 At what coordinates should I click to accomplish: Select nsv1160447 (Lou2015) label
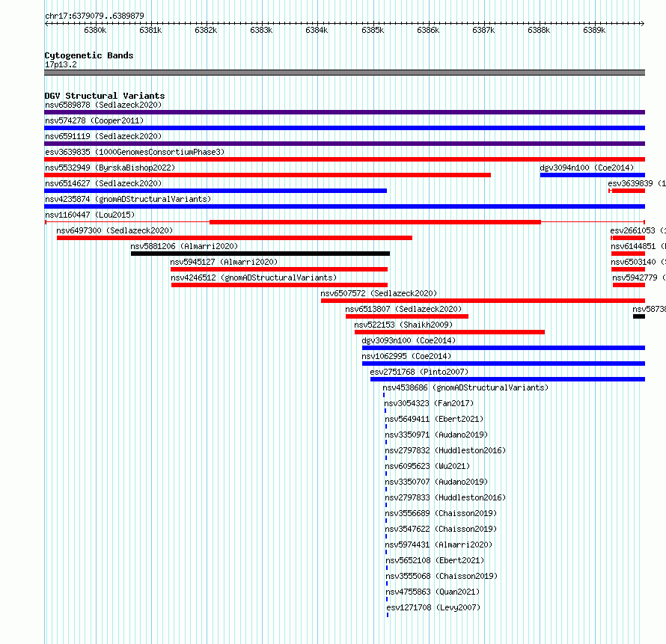[90, 215]
